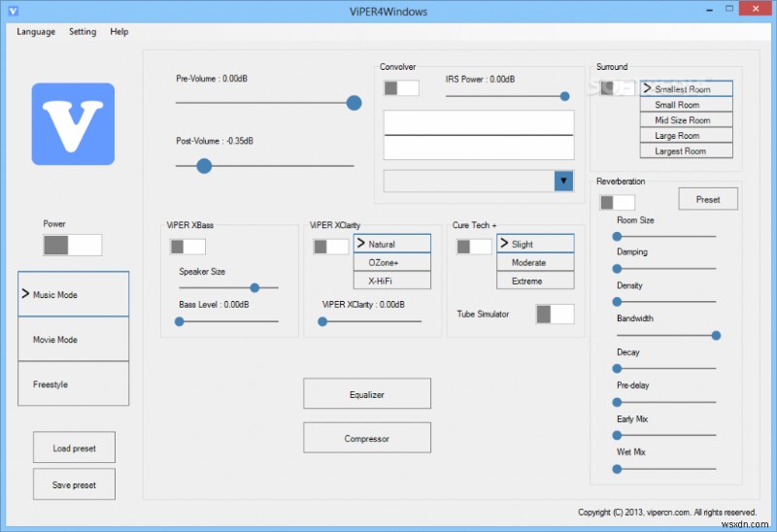Select Natural XClarity mode
Viewport: 777px width, 532px height.
pyautogui.click(x=392, y=244)
